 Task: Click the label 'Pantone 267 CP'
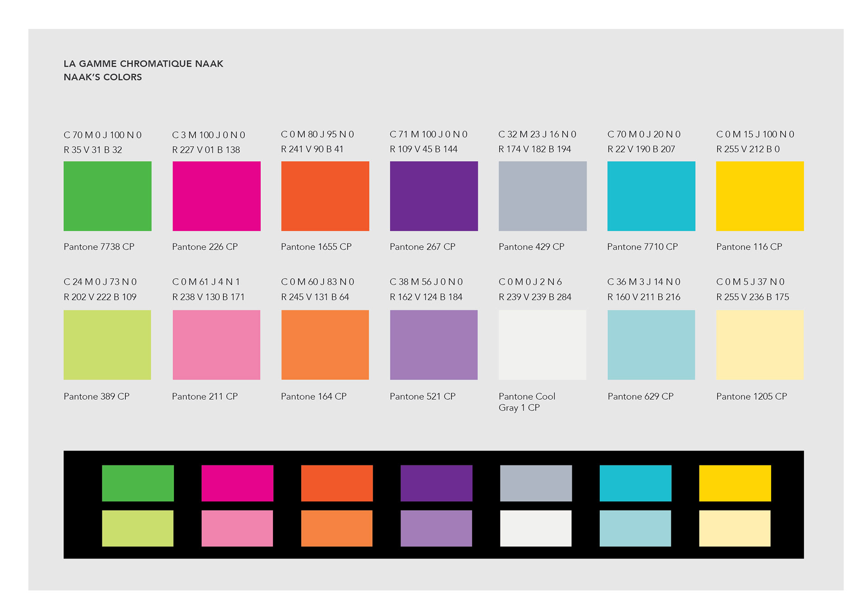pyautogui.click(x=422, y=247)
